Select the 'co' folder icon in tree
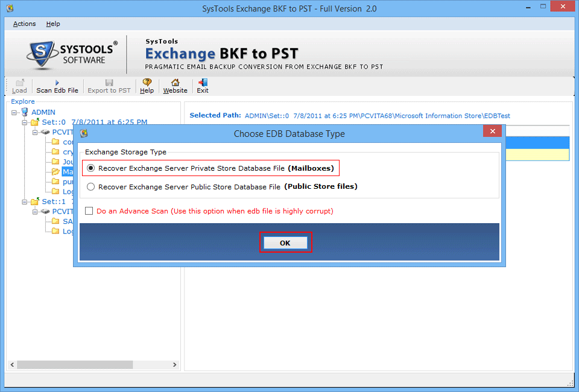Image resolution: width=579 pixels, height=392 pixels. [55, 142]
